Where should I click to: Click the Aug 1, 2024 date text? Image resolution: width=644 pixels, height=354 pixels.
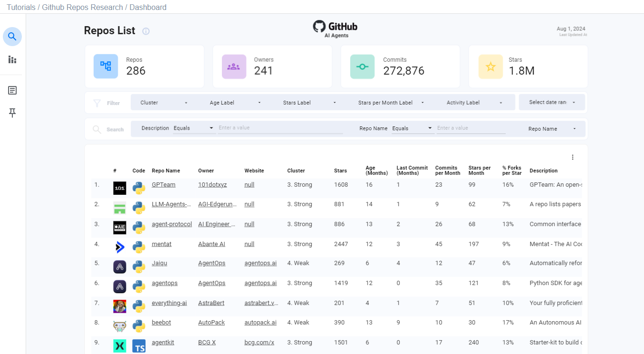(x=571, y=29)
